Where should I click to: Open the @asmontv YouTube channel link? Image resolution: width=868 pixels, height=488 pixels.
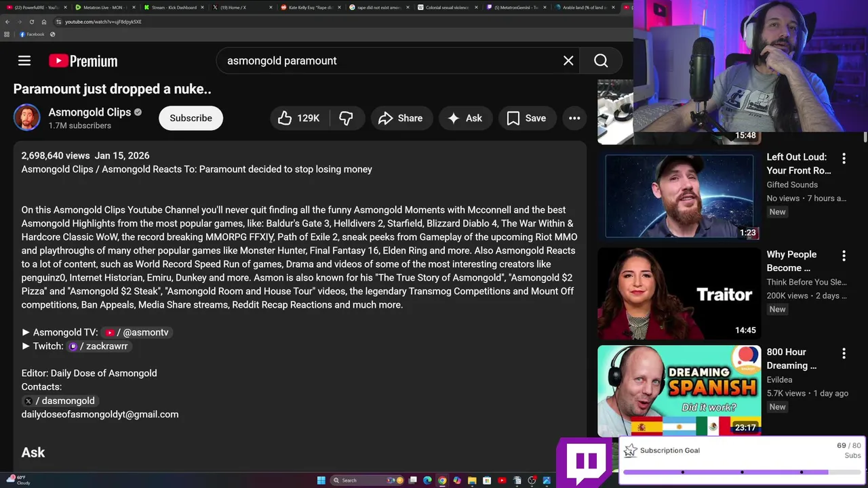point(137,332)
